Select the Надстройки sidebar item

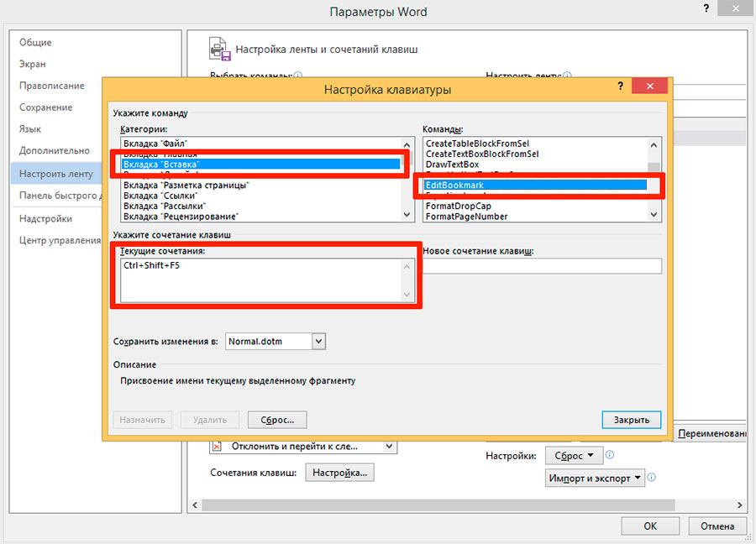point(45,218)
